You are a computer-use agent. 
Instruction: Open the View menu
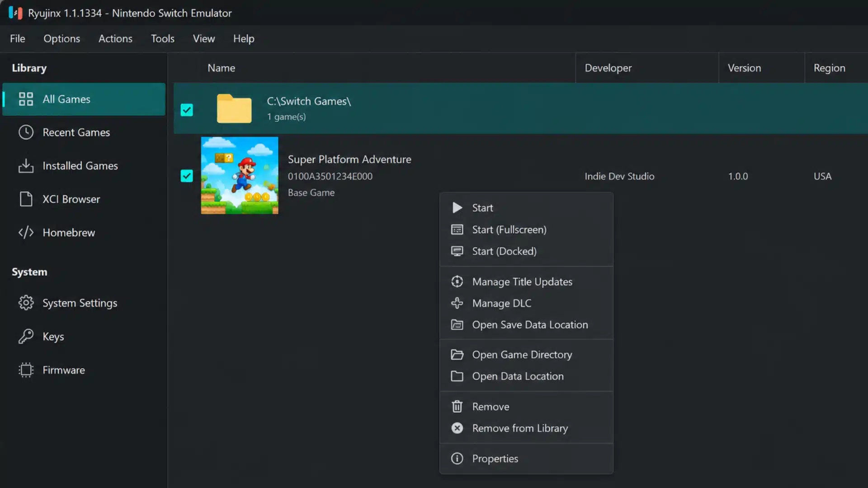coord(204,39)
